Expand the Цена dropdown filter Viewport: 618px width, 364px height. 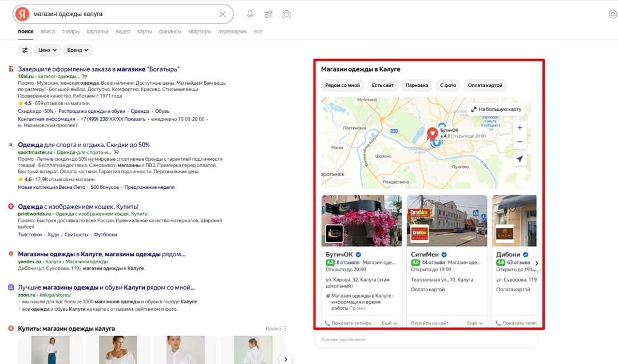47,50
